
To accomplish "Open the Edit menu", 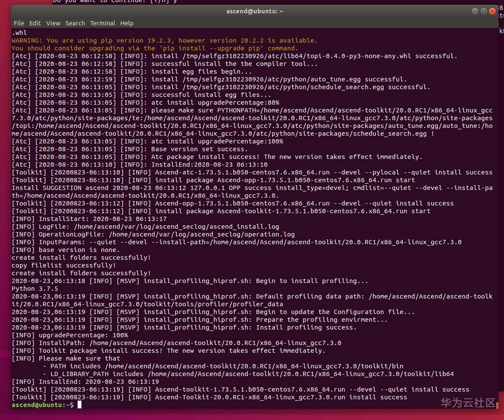I will [x=35, y=23].
